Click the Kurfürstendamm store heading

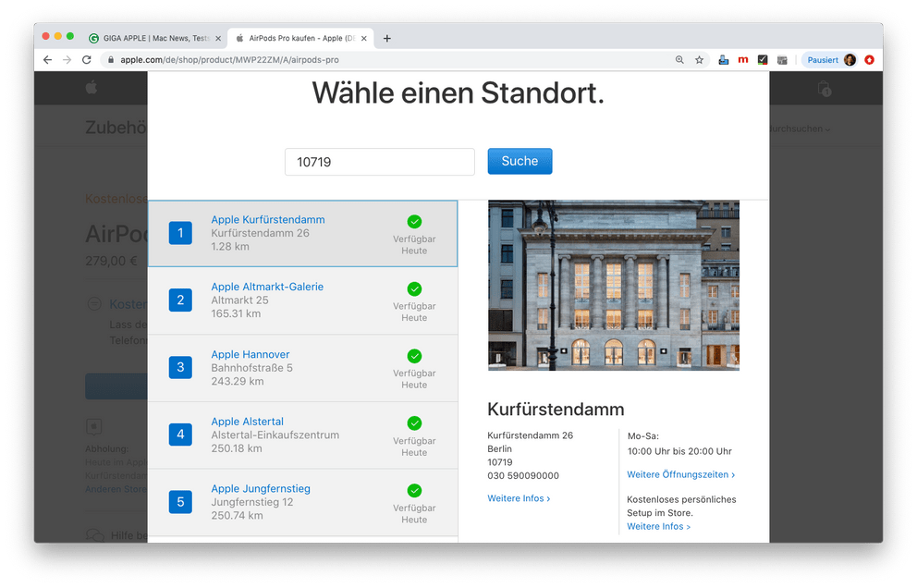click(x=556, y=409)
